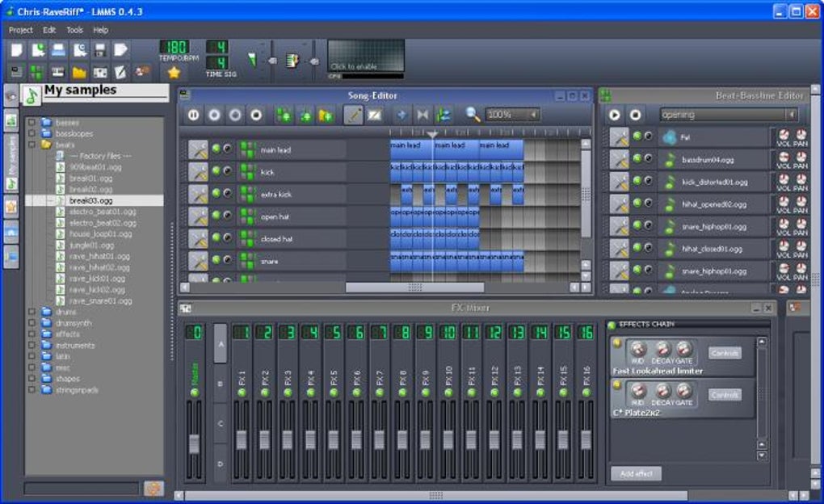Click the new project icon in the toolbar

point(16,50)
